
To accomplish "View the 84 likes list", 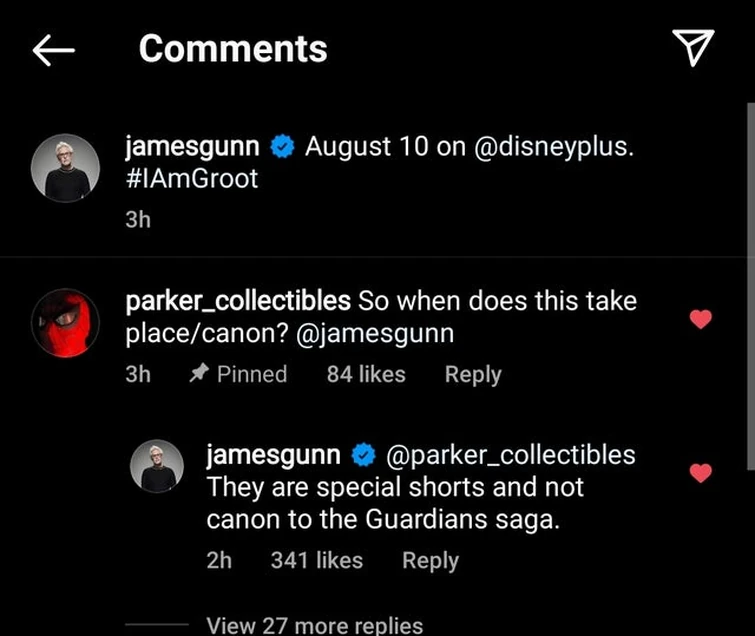I will [366, 374].
